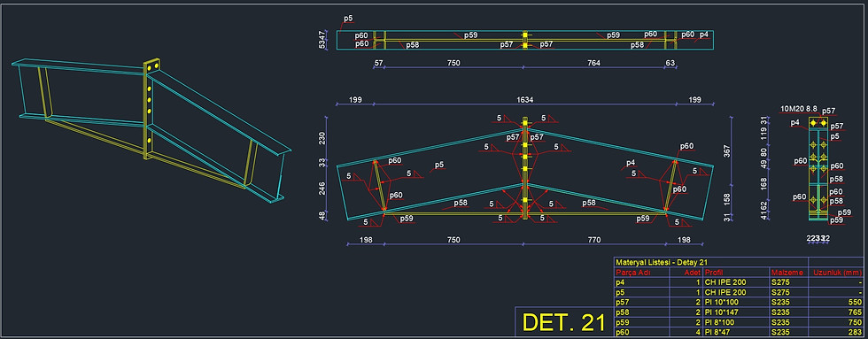Click the PI 10*100 profile cell
This screenshot has width=868, height=339.
click(723, 302)
